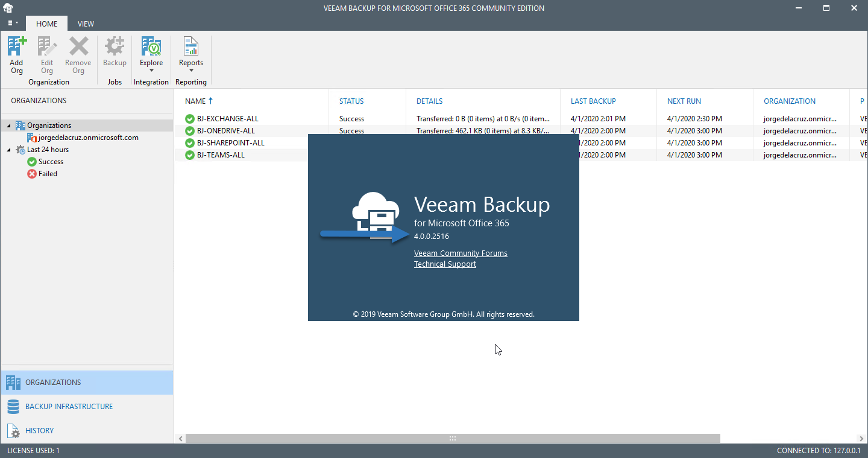868x458 pixels.
Task: Open the main menu dropdown in the title bar
Action: tap(13, 24)
